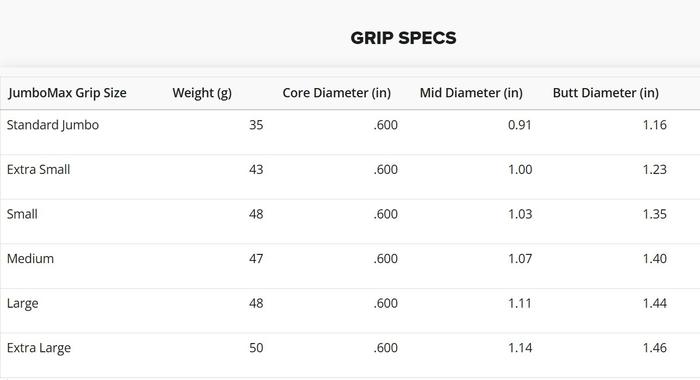Select the mid diameter value 0.91
The width and height of the screenshot is (700, 380).
click(520, 125)
